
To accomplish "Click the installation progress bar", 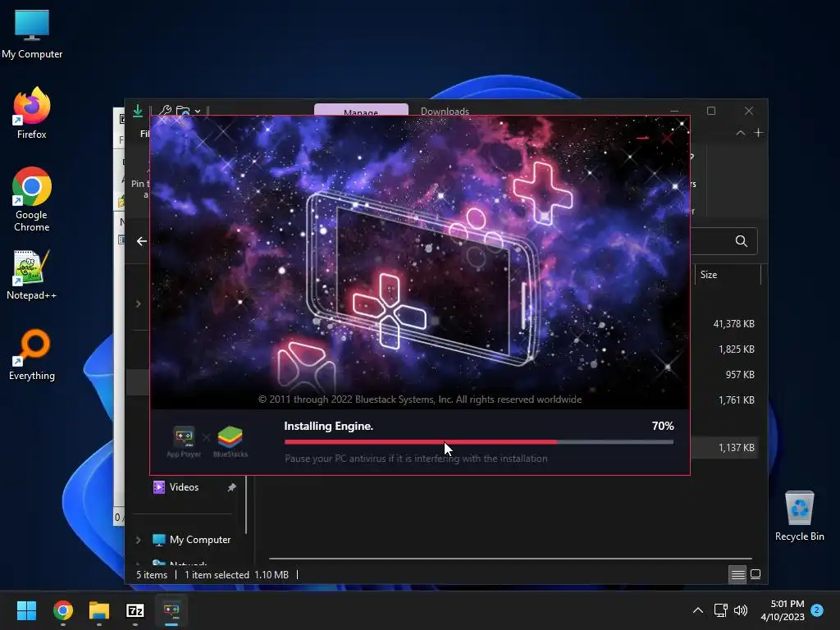I will 479,442.
